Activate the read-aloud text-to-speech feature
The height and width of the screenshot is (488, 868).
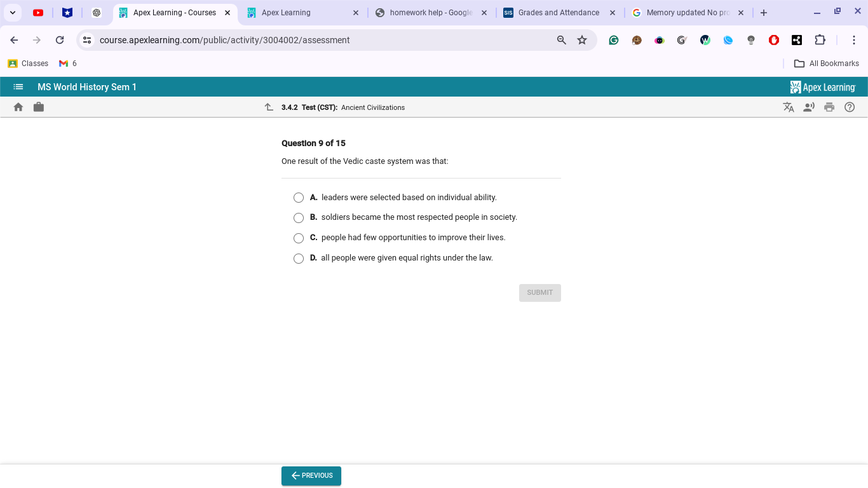pyautogui.click(x=809, y=107)
